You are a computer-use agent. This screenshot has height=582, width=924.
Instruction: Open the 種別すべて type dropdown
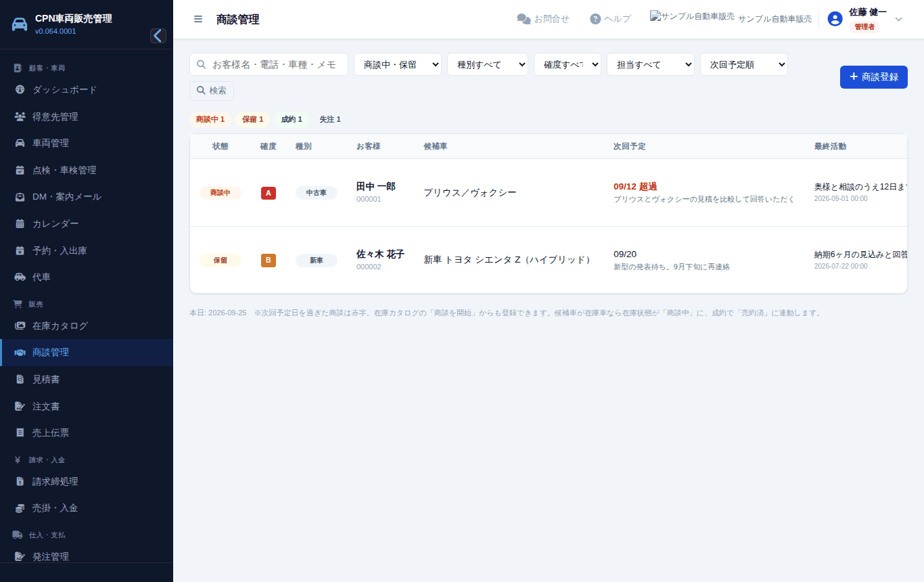[488, 64]
